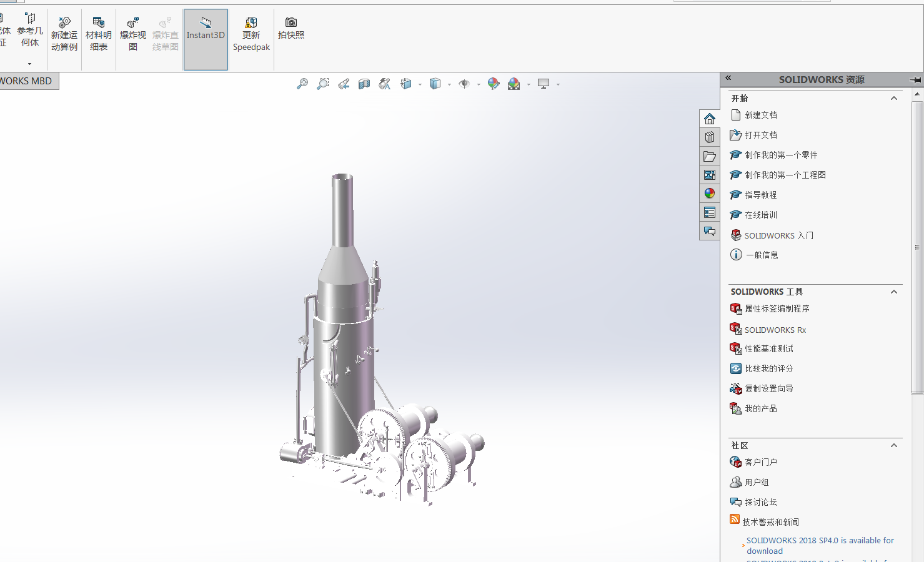The height and width of the screenshot is (562, 924).
Task: Collapse the task pane with double-arrow
Action: click(728, 79)
